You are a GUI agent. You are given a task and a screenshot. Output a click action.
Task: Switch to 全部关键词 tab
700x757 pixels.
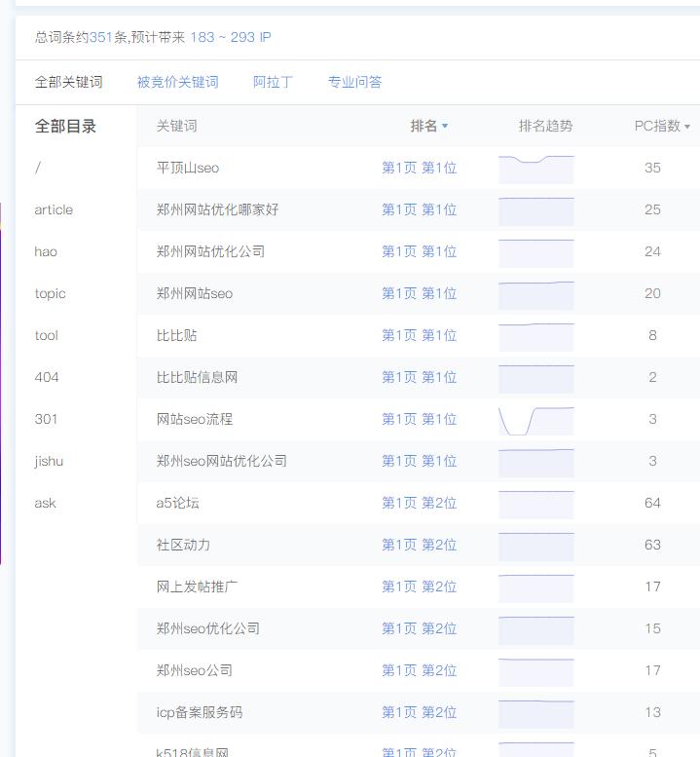68,82
